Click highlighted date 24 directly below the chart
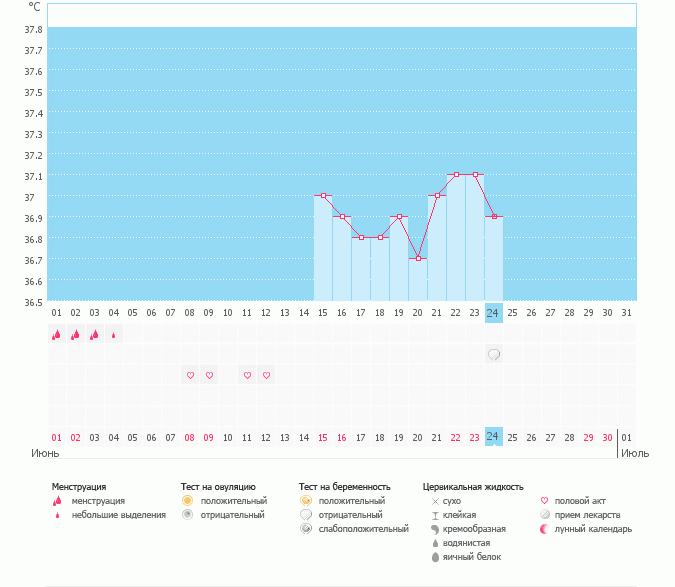 pos(493,313)
